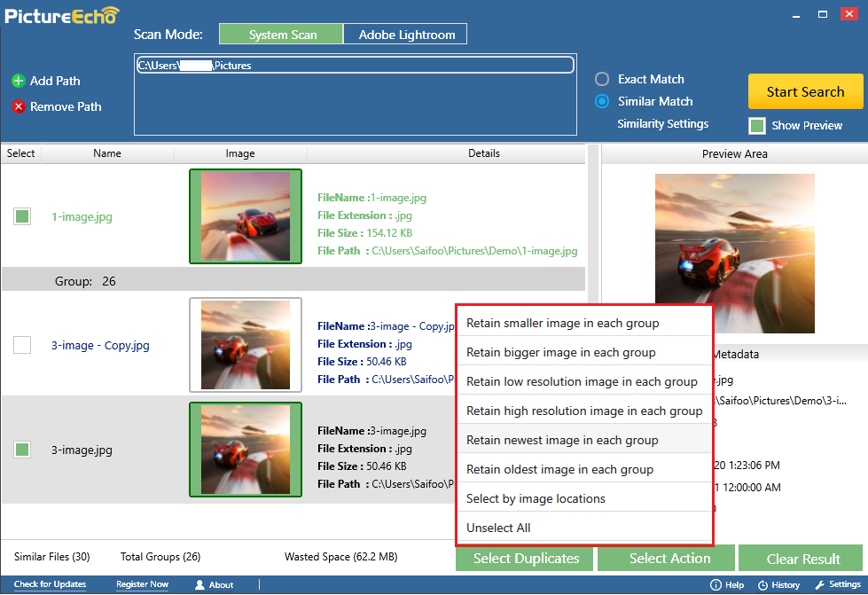The image size is (868, 595).
Task: Select the Exact Match radio button
Action: [602, 79]
